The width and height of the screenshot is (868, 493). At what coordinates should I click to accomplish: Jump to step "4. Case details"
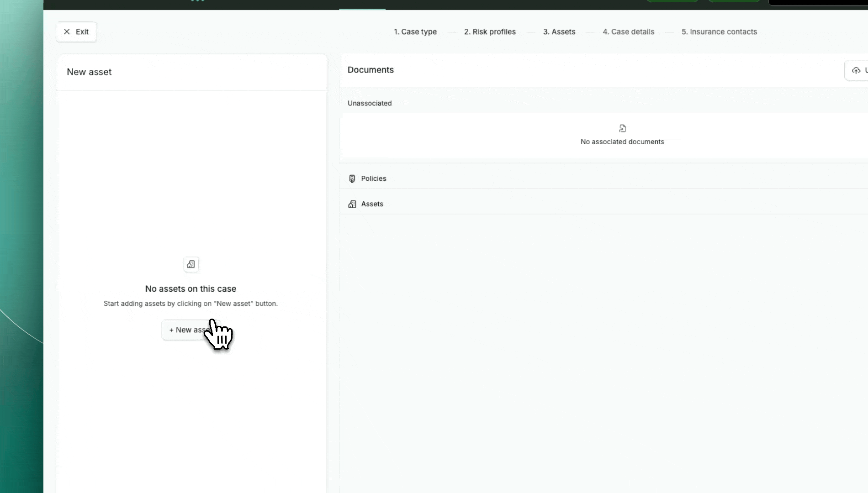628,31
